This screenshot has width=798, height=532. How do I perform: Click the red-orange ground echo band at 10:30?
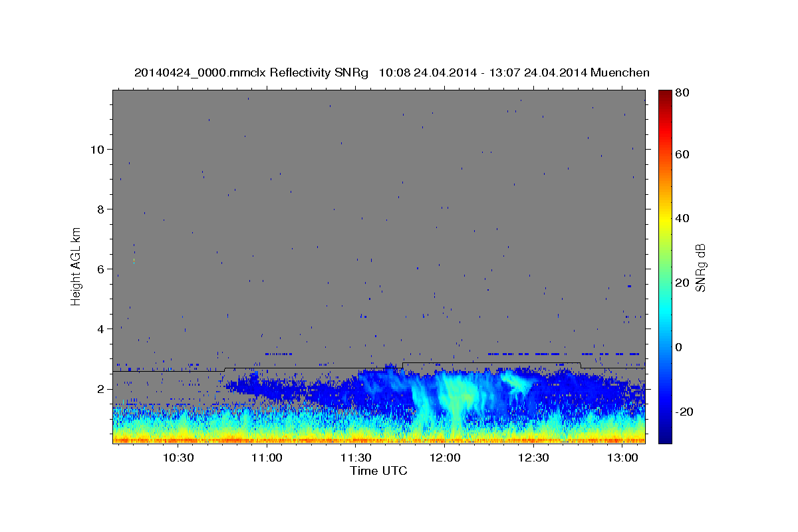[x=178, y=440]
